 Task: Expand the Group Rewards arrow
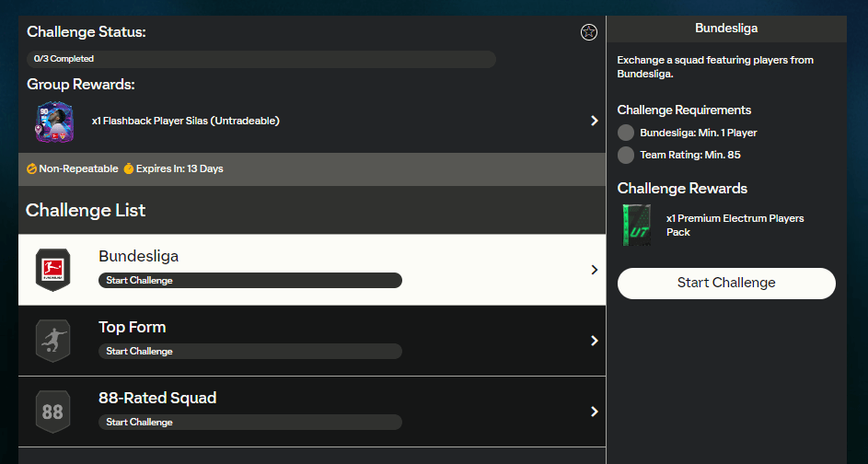[x=594, y=121]
